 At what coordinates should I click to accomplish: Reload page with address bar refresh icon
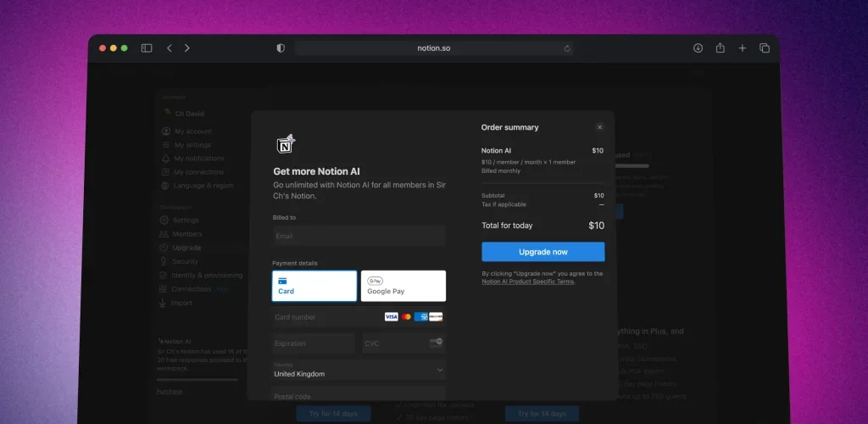567,48
